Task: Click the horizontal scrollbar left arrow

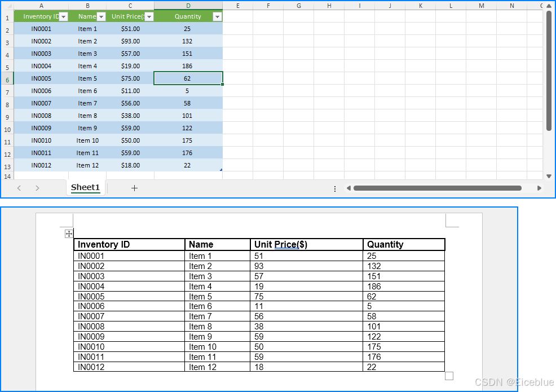Action: [348, 188]
